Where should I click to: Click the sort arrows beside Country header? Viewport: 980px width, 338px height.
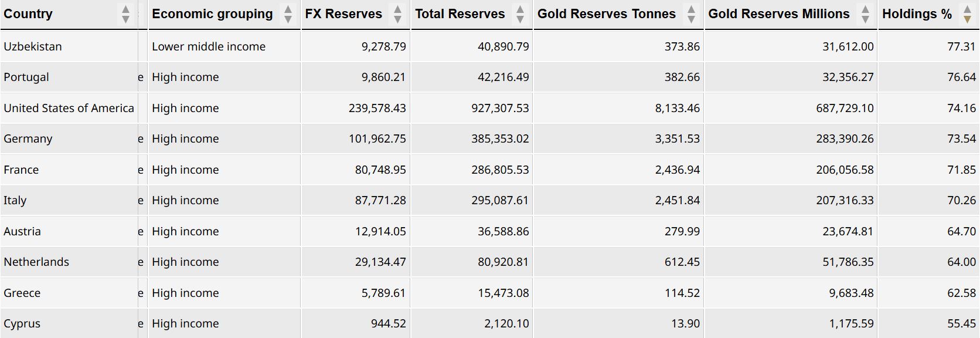pos(125,14)
